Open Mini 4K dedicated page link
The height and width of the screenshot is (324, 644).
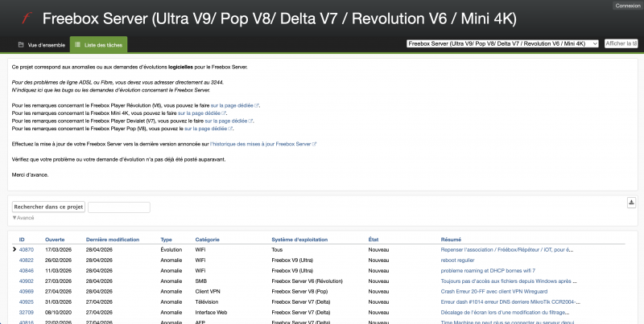point(202,113)
